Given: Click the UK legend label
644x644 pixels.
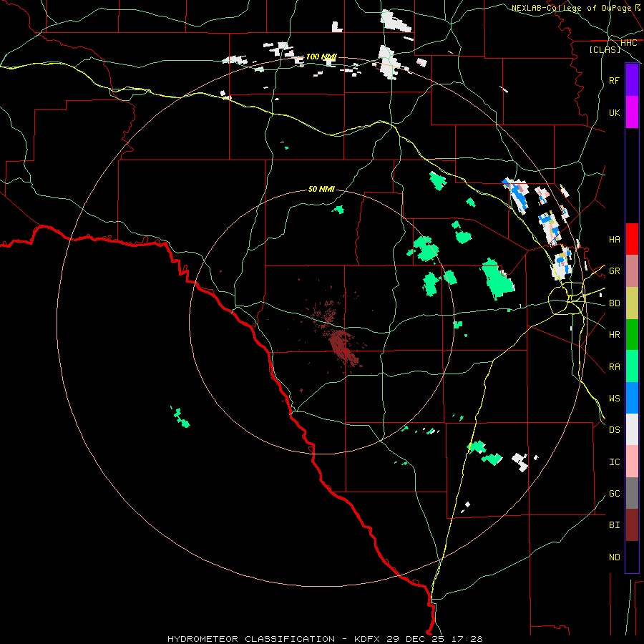Looking at the screenshot, I should (x=614, y=112).
